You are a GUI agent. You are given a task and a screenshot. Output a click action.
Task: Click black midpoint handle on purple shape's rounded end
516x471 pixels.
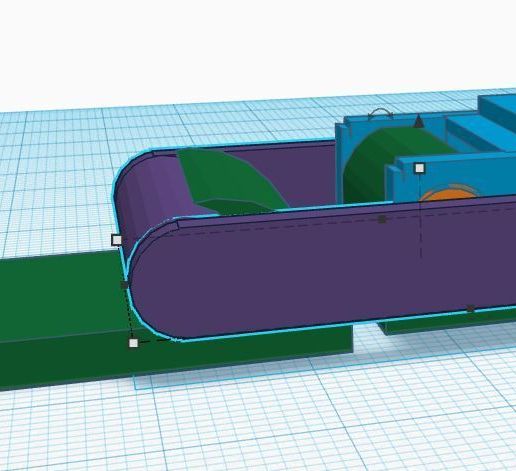pyautogui.click(x=125, y=285)
